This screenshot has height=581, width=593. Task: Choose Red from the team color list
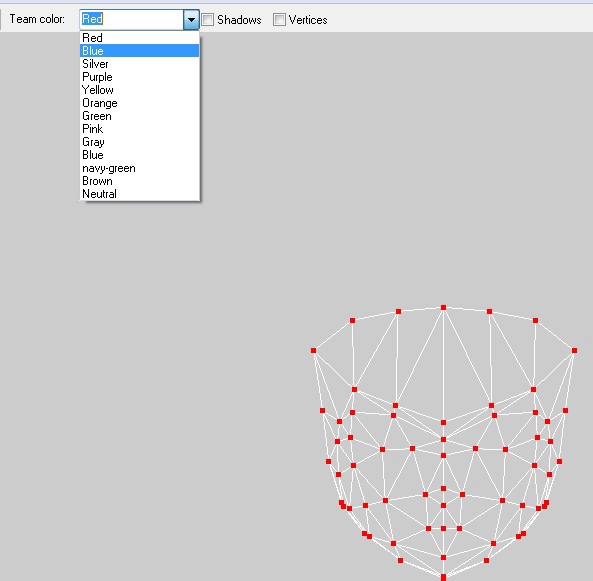click(140, 38)
